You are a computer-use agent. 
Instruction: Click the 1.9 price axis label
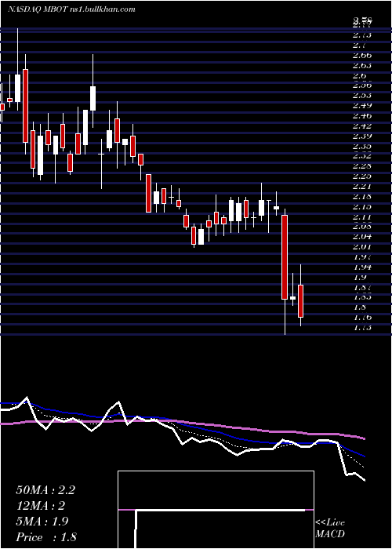359,278
